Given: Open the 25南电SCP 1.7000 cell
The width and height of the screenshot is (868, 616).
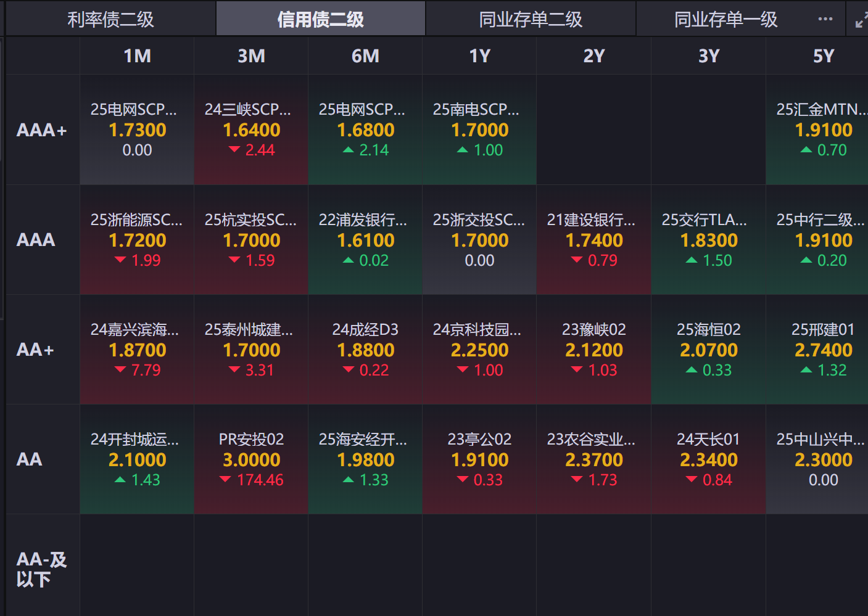Looking at the screenshot, I should coord(479,130).
